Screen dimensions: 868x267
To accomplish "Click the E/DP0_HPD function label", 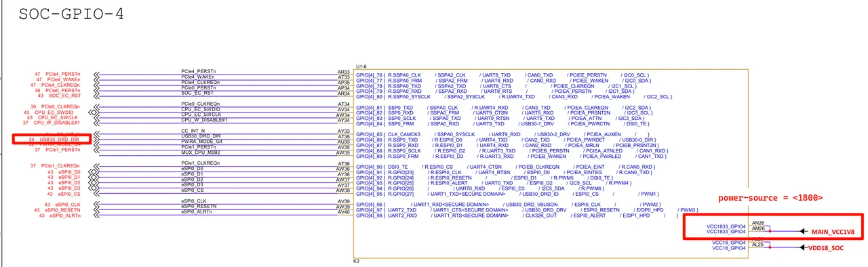I will [650, 210].
